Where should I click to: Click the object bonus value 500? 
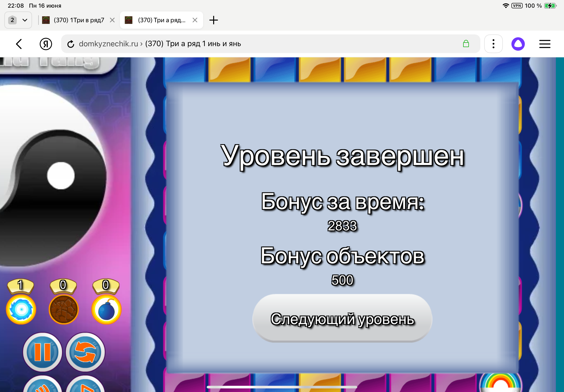tap(342, 280)
